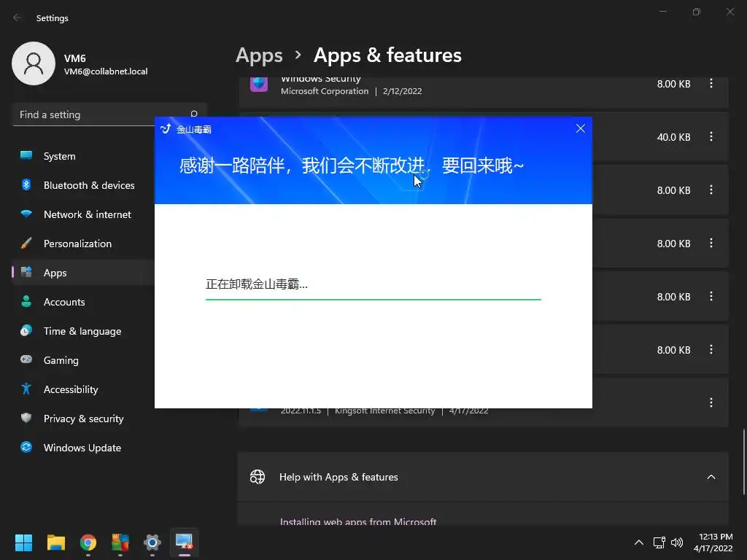Click the Settings page scrollbar

tap(743, 462)
